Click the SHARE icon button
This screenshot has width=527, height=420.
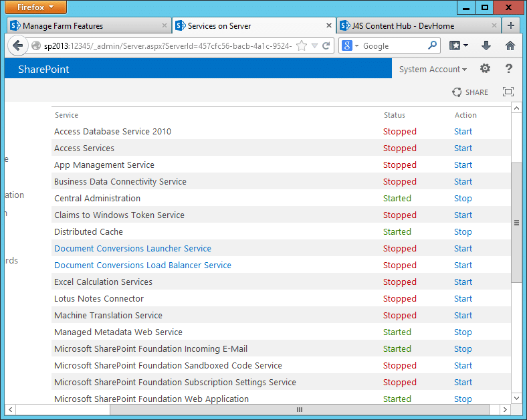[x=470, y=92]
